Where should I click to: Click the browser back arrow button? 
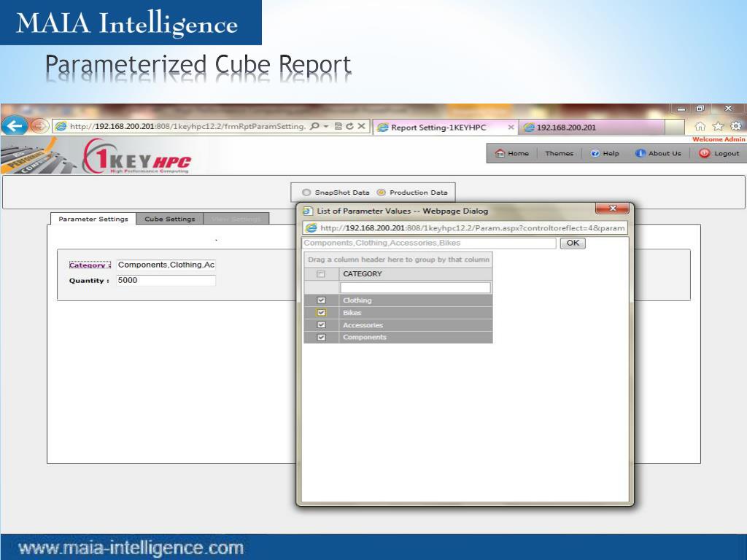15,125
